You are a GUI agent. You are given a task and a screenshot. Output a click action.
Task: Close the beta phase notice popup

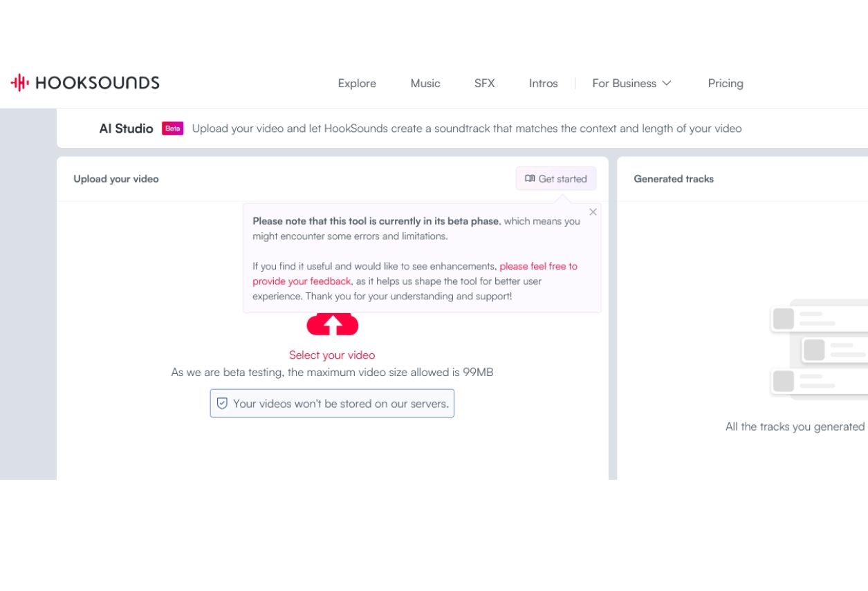pos(593,212)
